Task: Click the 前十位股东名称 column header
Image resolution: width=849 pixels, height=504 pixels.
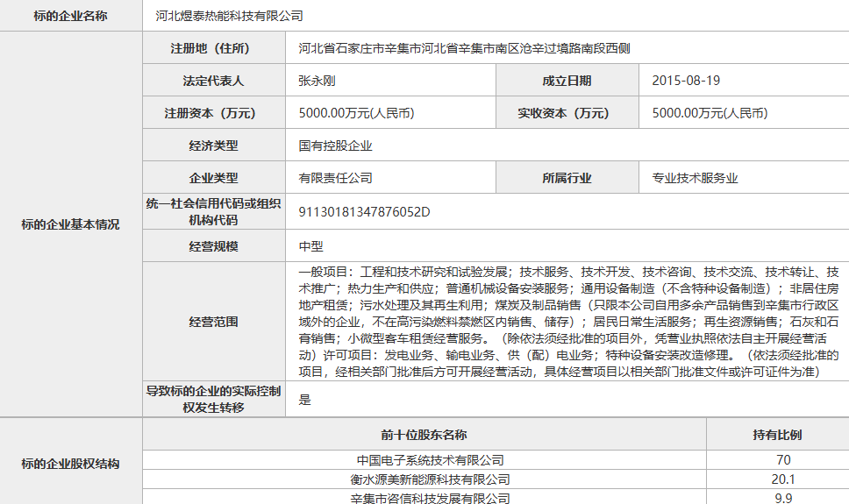Action: tap(424, 435)
